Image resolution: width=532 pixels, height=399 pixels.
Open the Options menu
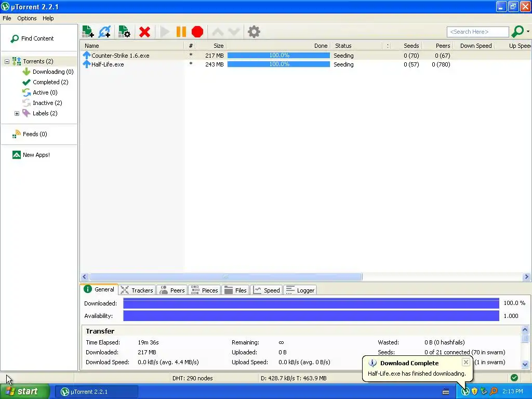click(x=27, y=18)
